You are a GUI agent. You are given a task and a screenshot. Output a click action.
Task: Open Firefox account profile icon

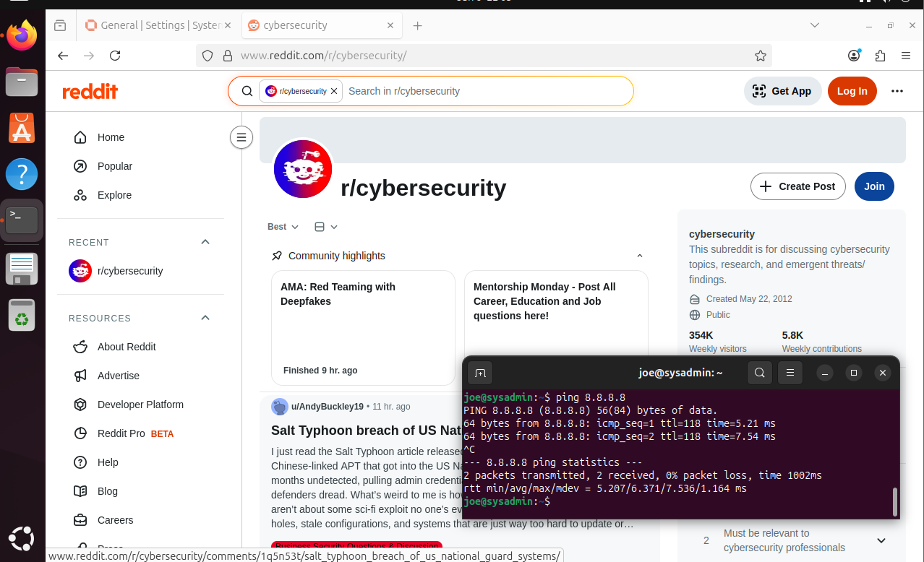854,56
